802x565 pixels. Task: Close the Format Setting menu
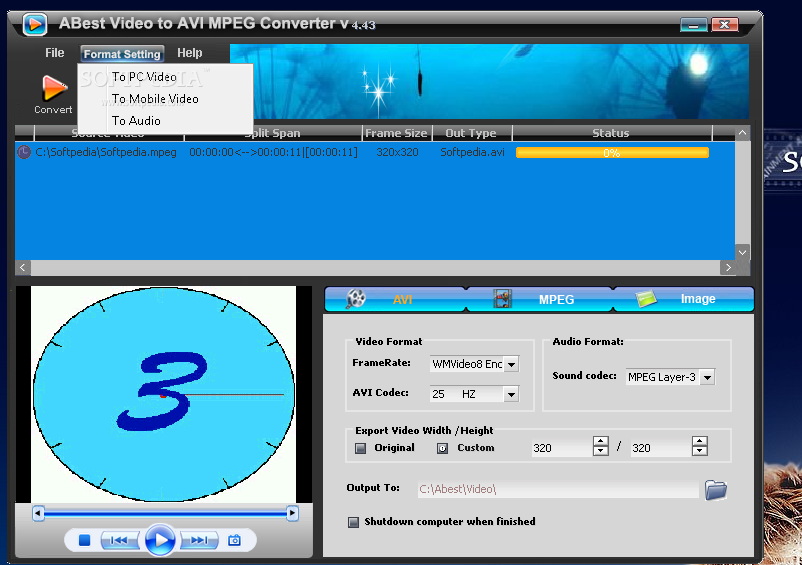pyautogui.click(x=122, y=54)
